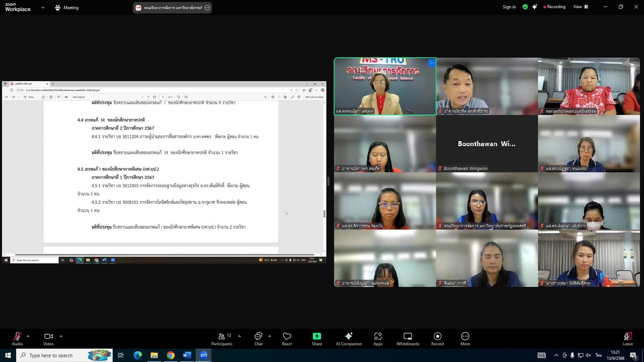Leave the meeting
Viewport: 644px width, 362px height.
(628, 338)
